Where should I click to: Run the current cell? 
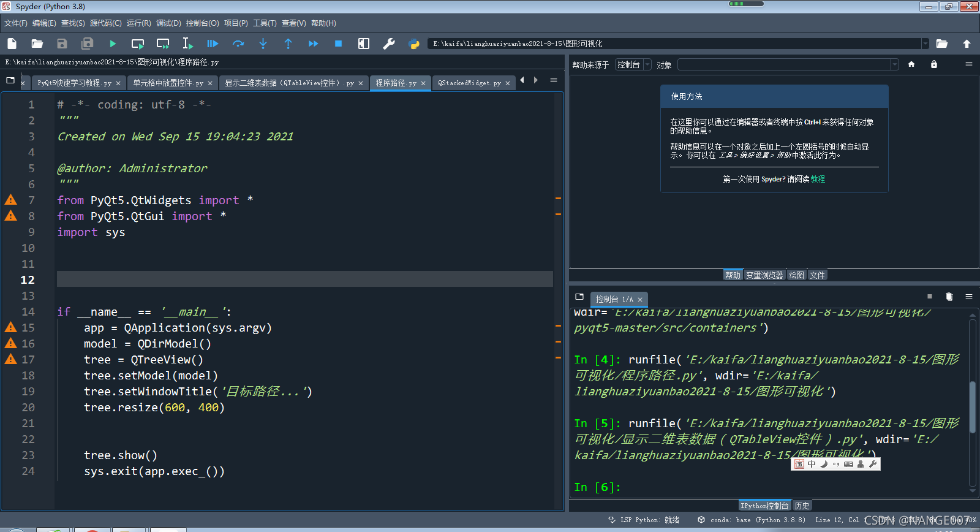(x=138, y=44)
